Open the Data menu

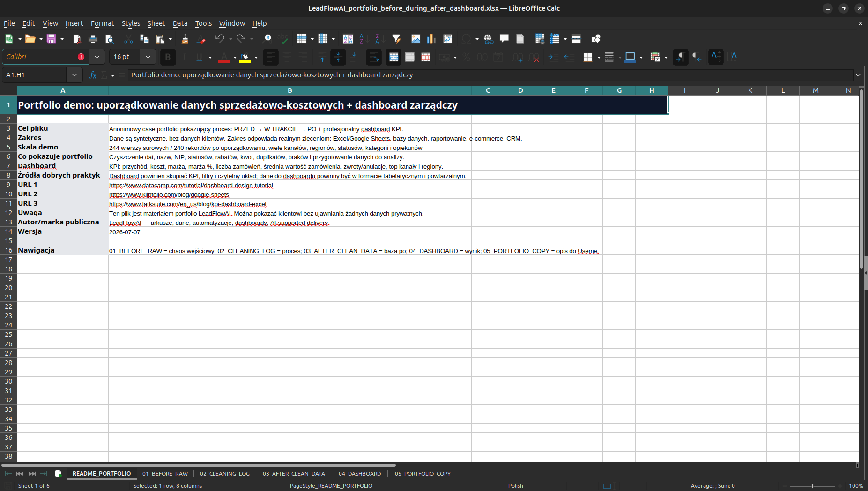click(180, 23)
